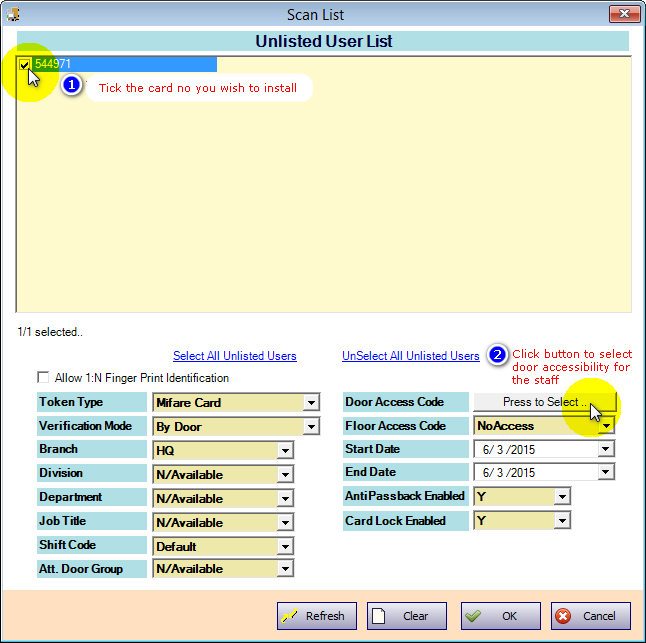Open the End Date calendar dropdown
The image size is (646, 643).
point(605,473)
